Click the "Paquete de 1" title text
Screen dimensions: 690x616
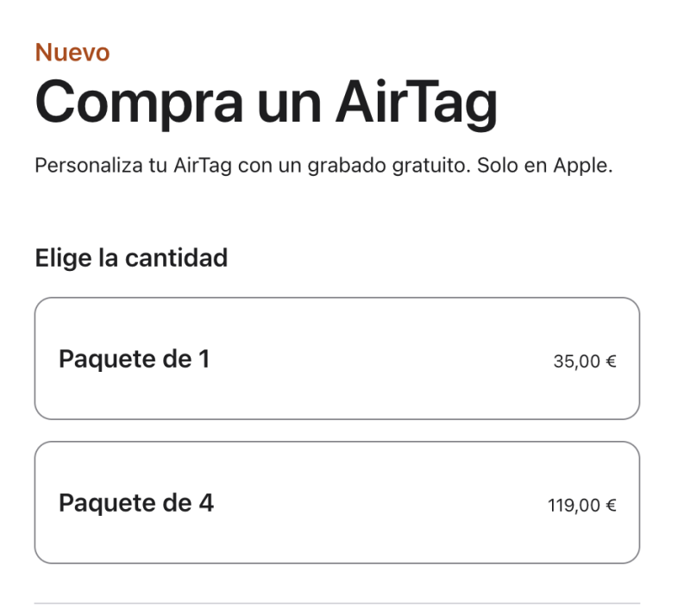point(134,359)
